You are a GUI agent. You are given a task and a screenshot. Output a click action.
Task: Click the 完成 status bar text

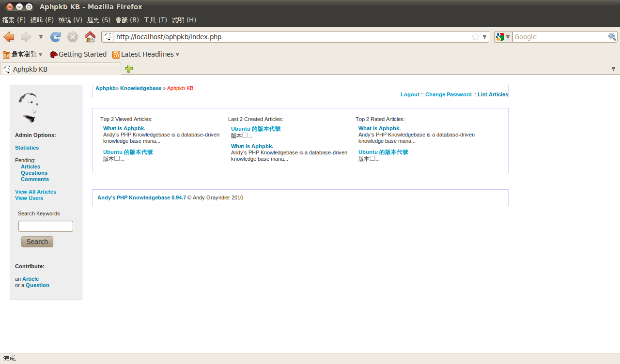tap(9, 358)
